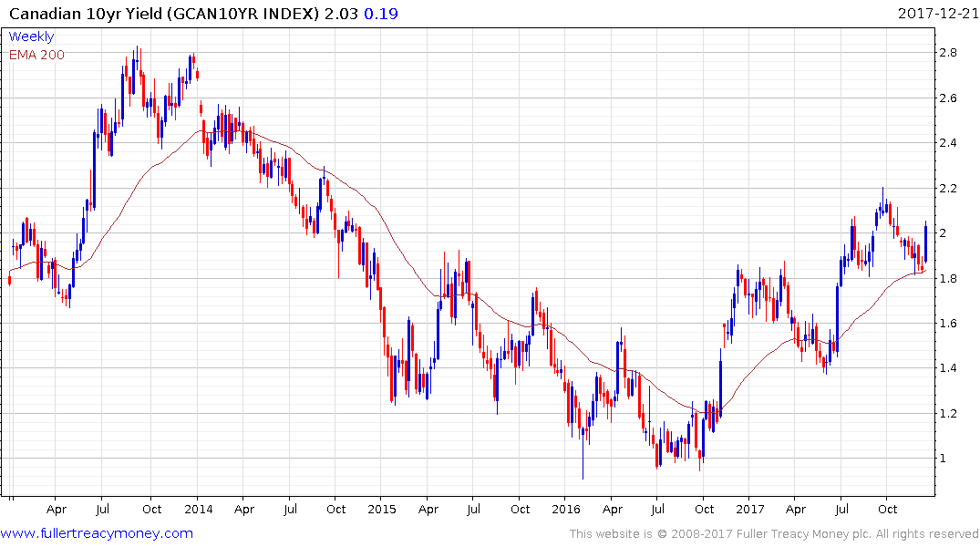Select the EMA 200 legend label
980x547 pixels.
pos(36,54)
